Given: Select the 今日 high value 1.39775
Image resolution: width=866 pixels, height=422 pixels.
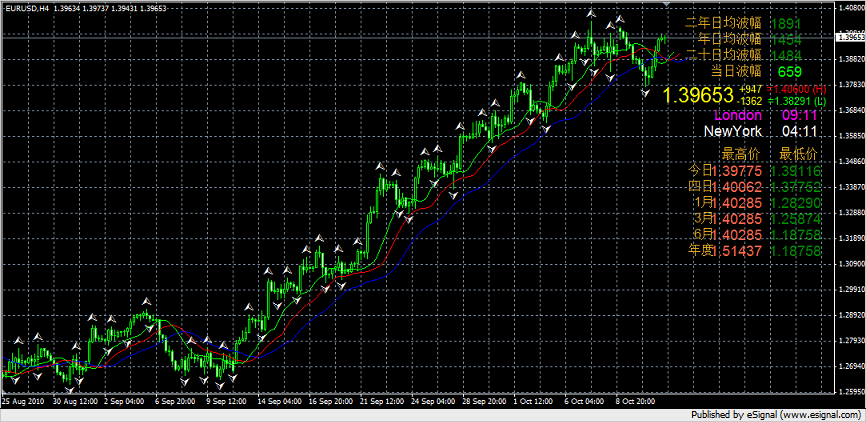Looking at the screenshot, I should point(737,170).
